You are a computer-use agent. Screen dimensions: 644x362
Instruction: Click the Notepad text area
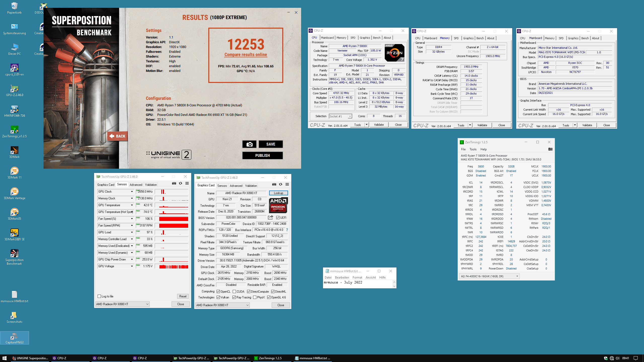click(x=358, y=284)
